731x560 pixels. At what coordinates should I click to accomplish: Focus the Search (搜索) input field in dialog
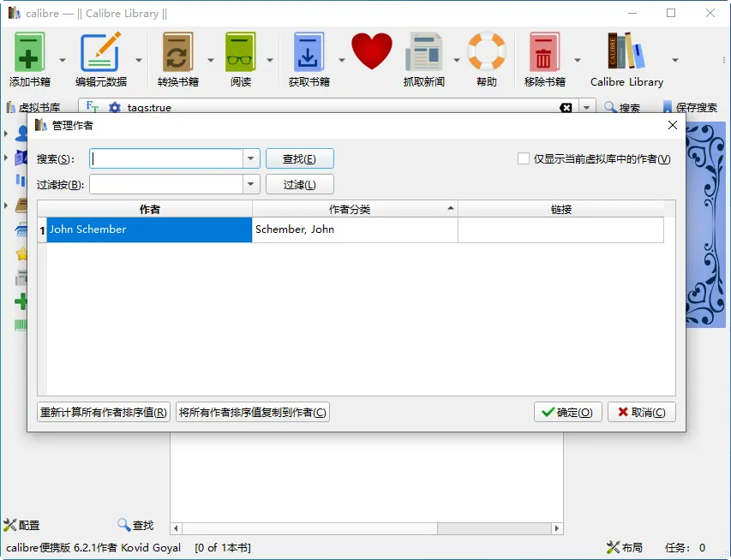click(166, 158)
